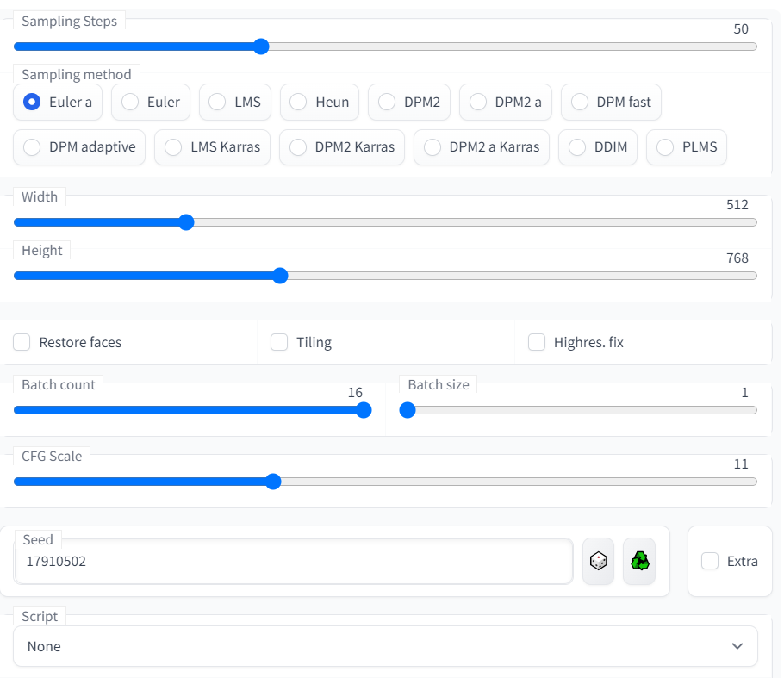Focus the Seed input field

[x=294, y=561]
